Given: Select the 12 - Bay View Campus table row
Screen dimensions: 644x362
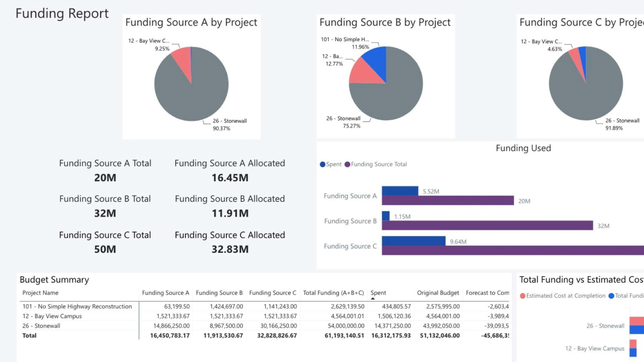Looking at the screenshot, I should coord(52,316).
